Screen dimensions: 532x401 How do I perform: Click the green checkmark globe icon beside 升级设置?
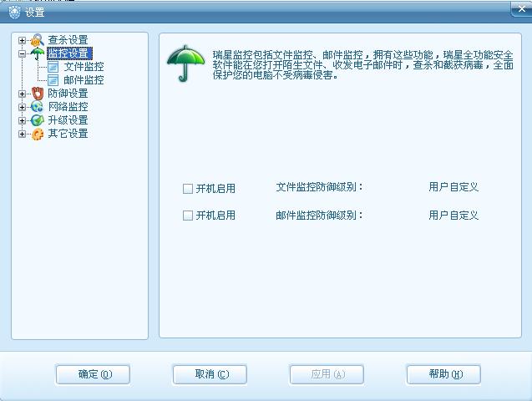[37, 120]
